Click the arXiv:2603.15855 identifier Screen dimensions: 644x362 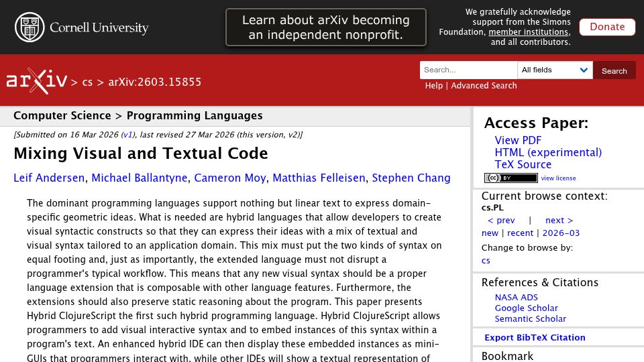point(155,82)
